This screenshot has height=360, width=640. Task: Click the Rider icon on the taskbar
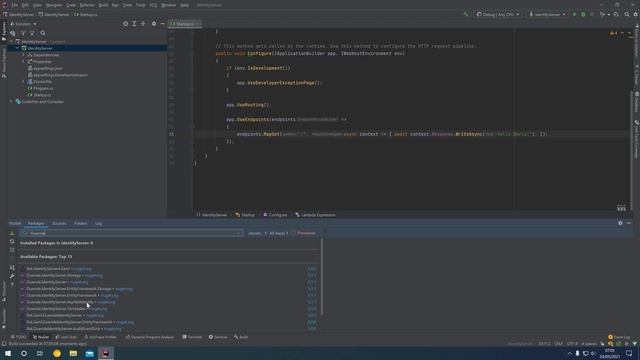[x=106, y=353]
